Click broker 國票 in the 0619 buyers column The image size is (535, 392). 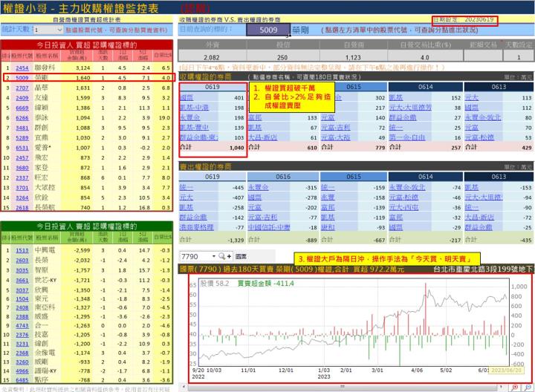click(x=187, y=97)
